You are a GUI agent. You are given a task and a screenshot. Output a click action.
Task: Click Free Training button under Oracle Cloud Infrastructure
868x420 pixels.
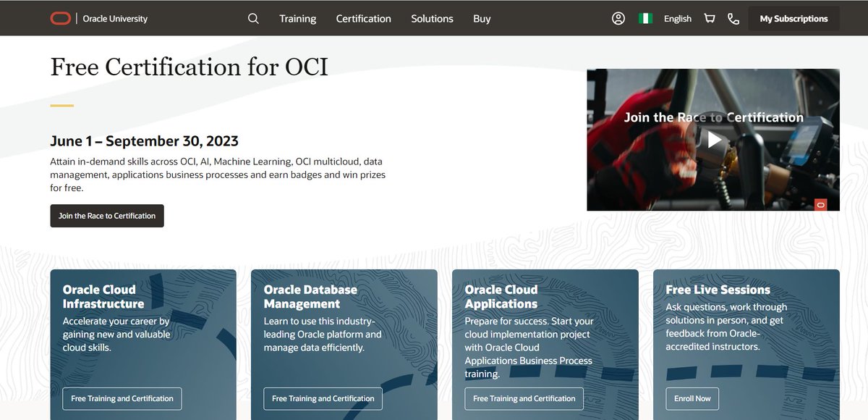tap(122, 398)
